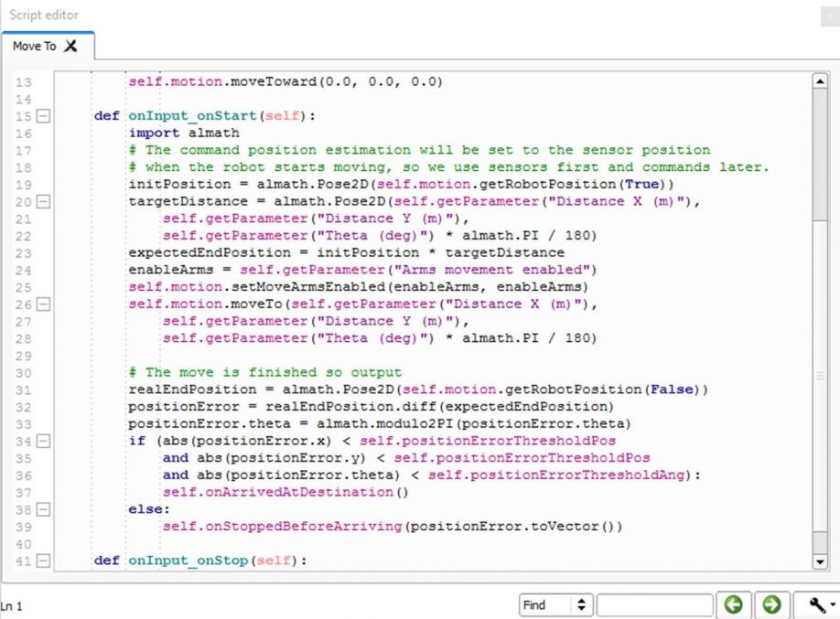Close the Move To script tab
This screenshot has height=619, width=840.
[70, 46]
